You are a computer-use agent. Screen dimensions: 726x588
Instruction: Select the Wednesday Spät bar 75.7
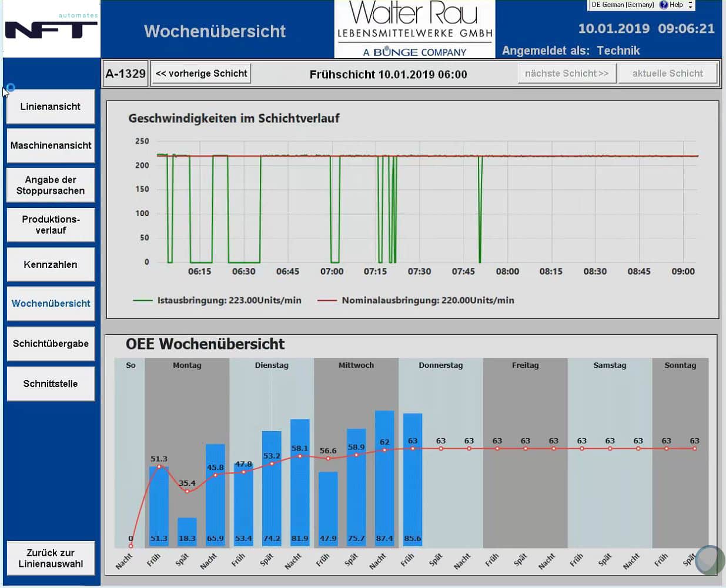click(356, 488)
